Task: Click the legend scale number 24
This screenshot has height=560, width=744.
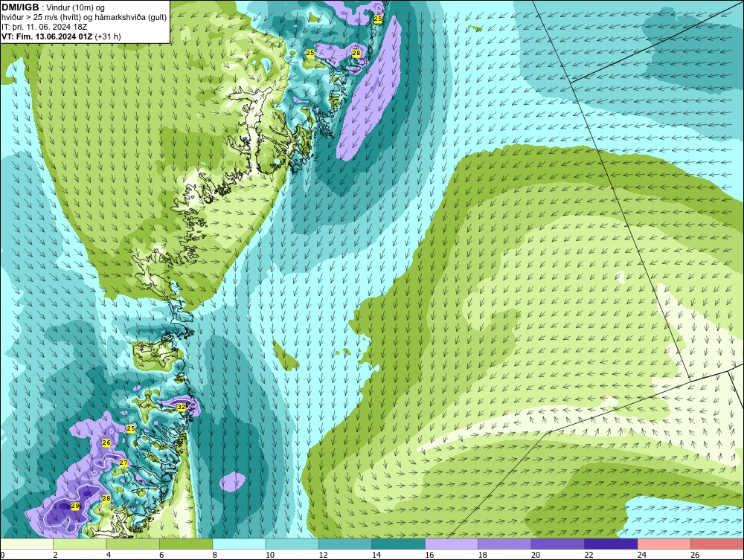Action: (x=642, y=555)
